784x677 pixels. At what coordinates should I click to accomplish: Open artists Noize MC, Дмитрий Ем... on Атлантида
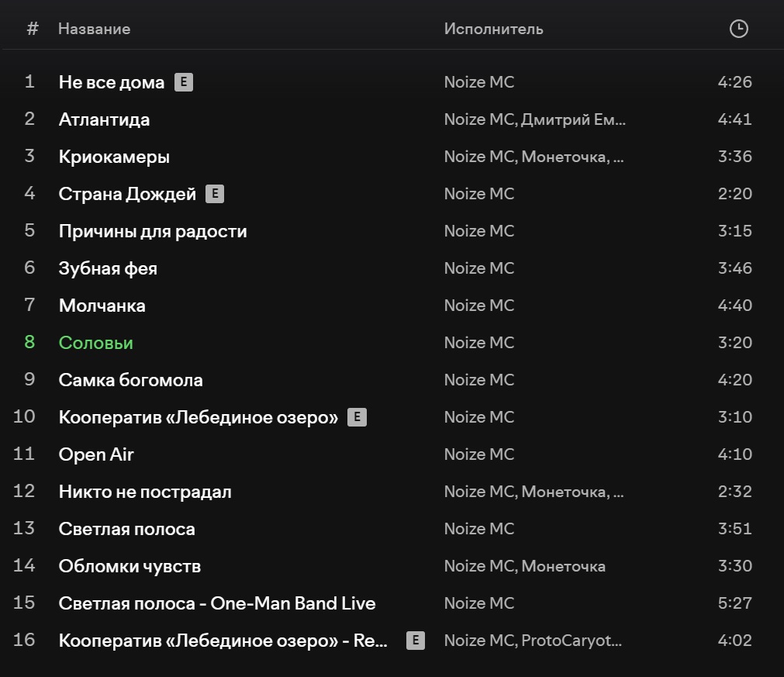pyautogui.click(x=534, y=119)
